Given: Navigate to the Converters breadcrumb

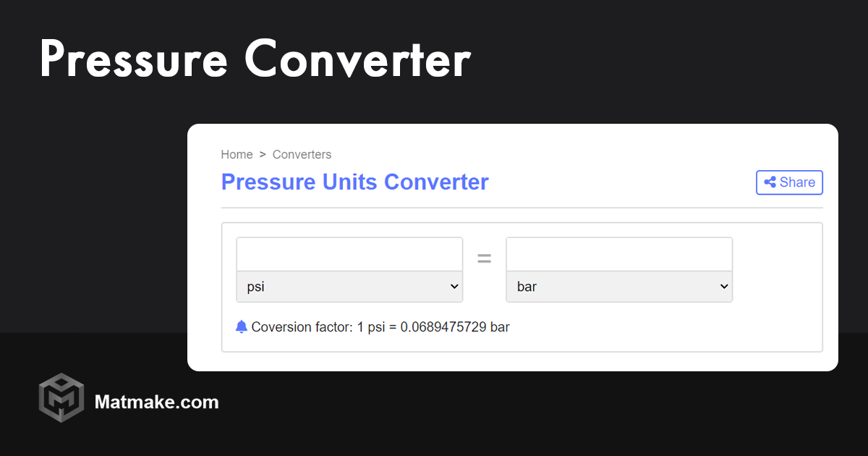Looking at the screenshot, I should pos(302,154).
